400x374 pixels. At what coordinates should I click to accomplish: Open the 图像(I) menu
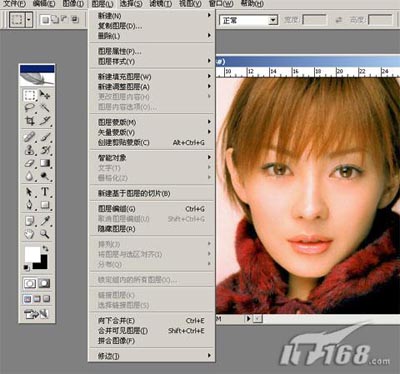coord(73,4)
